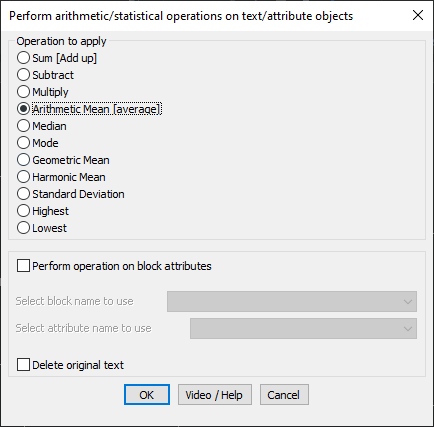Open the Select block name dropdown
Viewport: 434px width, 427px height.
pos(292,301)
